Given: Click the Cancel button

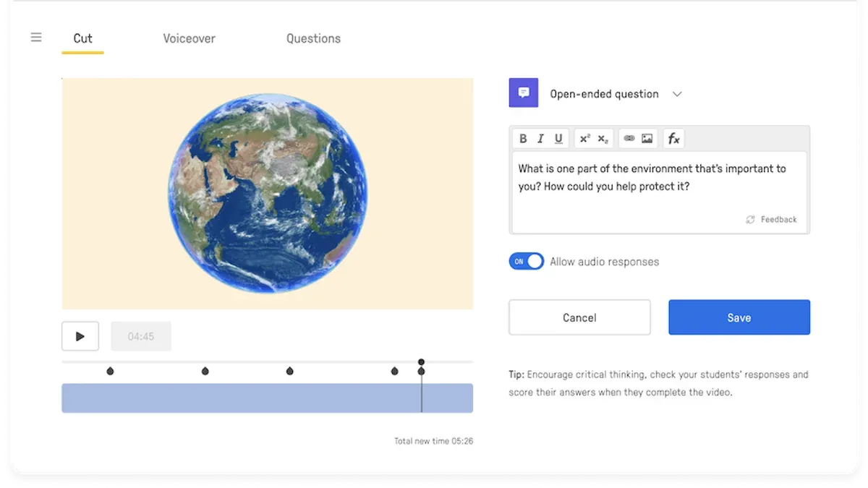Looking at the screenshot, I should (x=579, y=317).
